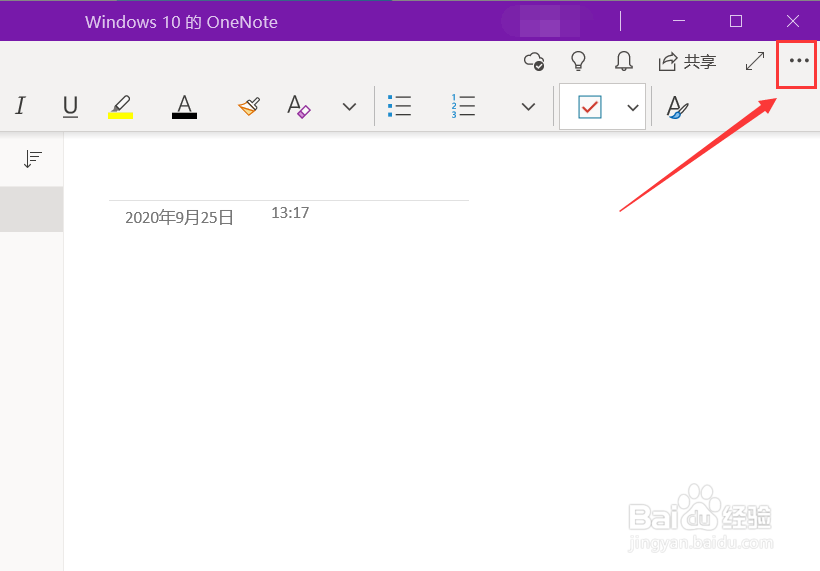
Task: Click the time 13:17
Action: (x=290, y=213)
